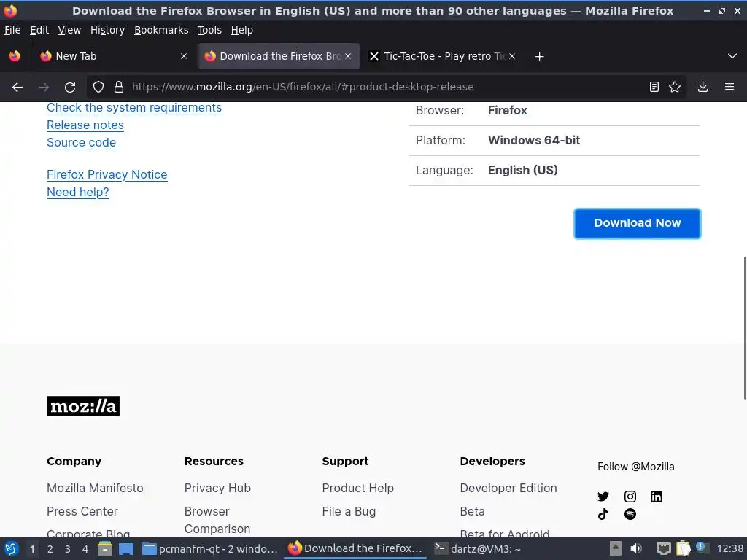747x560 pixels.
Task: Reload the current page
Action: (70, 87)
